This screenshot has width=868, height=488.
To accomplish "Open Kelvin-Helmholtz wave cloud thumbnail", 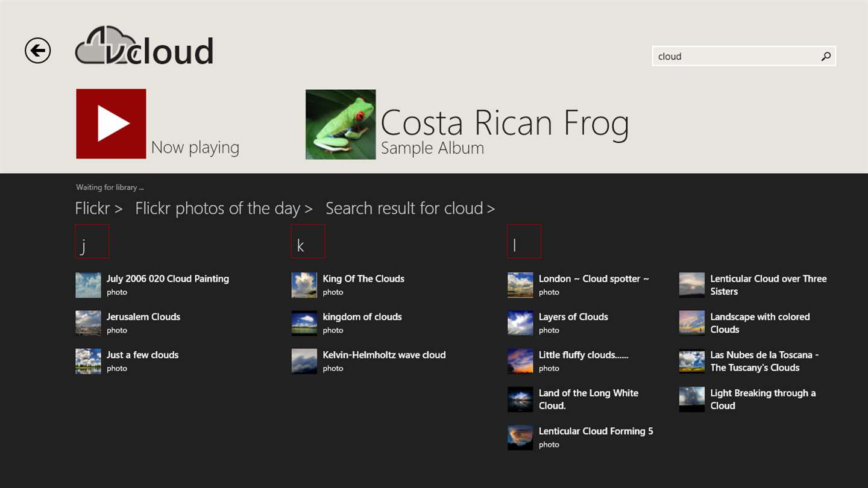I will pos(304,361).
